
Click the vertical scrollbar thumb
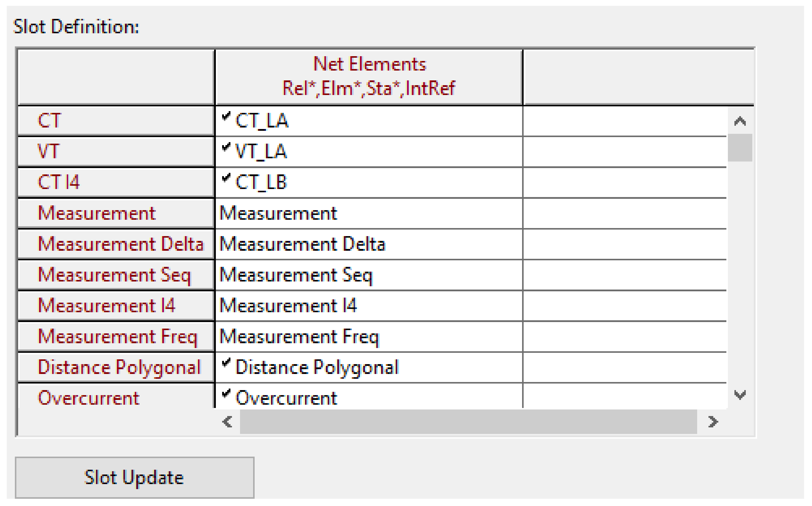coord(740,148)
